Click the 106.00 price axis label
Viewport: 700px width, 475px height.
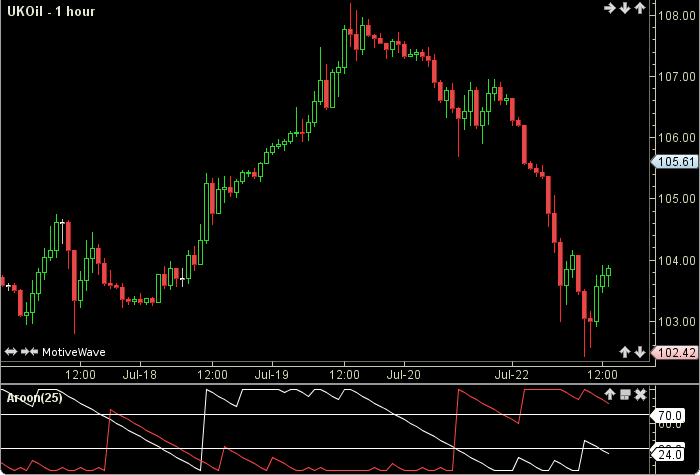677,138
